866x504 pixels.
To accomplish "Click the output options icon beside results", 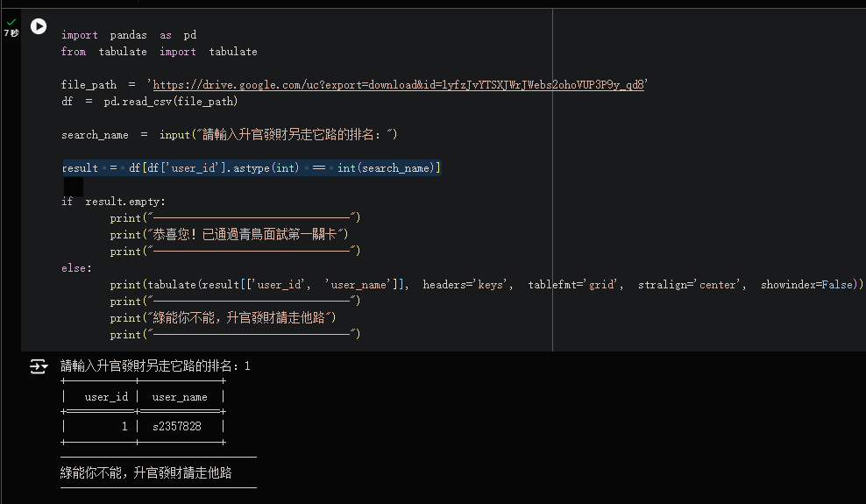I will pos(39,366).
